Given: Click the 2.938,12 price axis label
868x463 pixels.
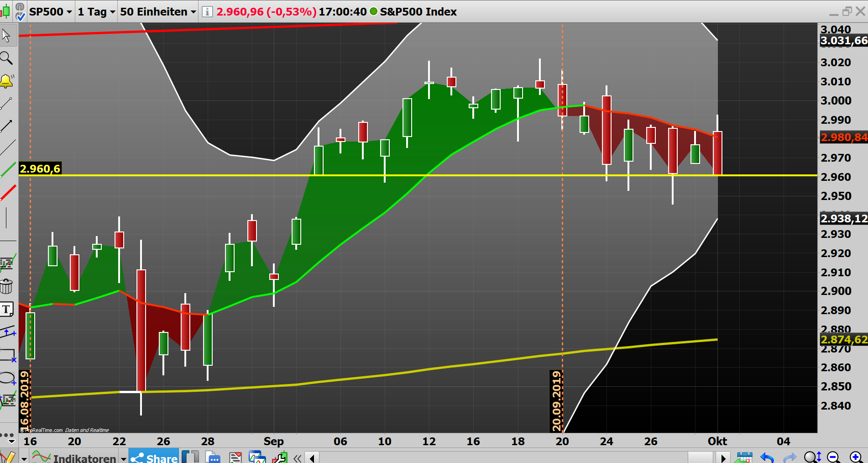Looking at the screenshot, I should pyautogui.click(x=844, y=218).
